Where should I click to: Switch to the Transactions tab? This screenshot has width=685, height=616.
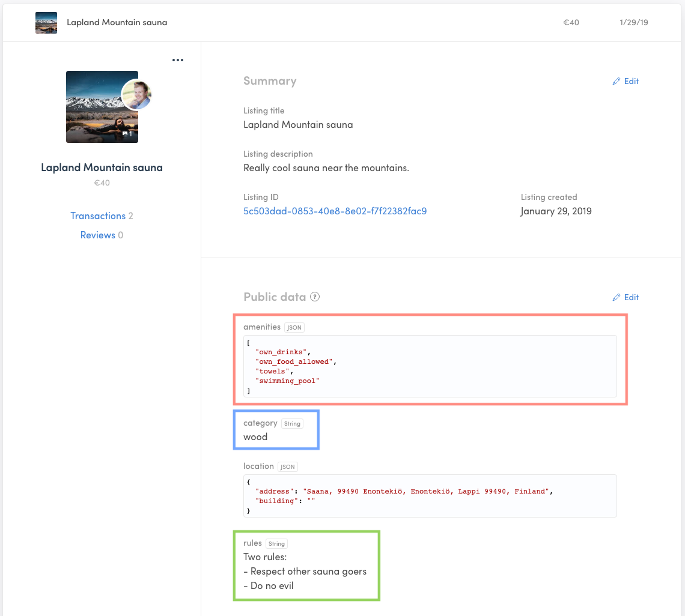pos(98,216)
